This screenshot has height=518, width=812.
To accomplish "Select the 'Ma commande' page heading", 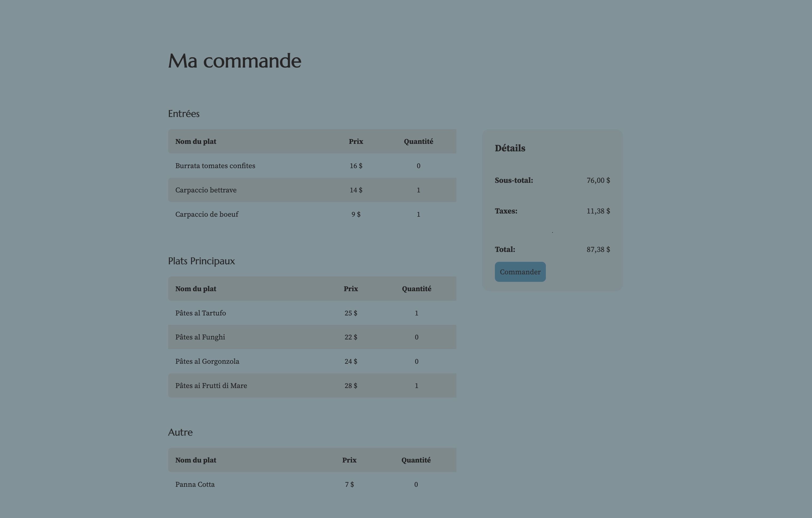I will [234, 61].
